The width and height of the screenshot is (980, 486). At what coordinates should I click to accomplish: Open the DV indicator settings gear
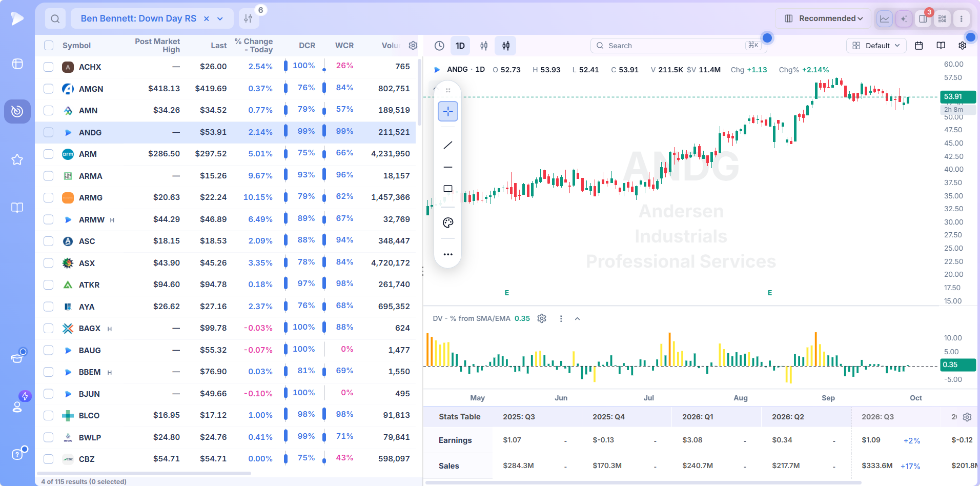542,318
